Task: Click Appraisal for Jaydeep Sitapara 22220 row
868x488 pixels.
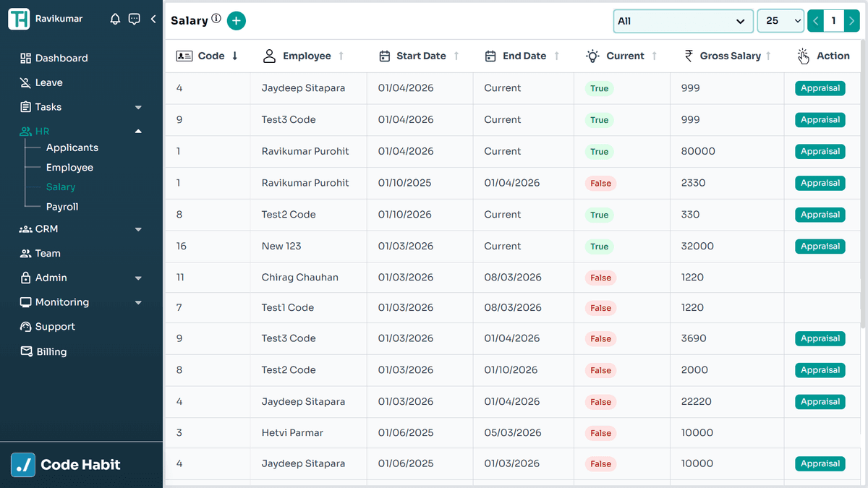Action: click(x=820, y=402)
